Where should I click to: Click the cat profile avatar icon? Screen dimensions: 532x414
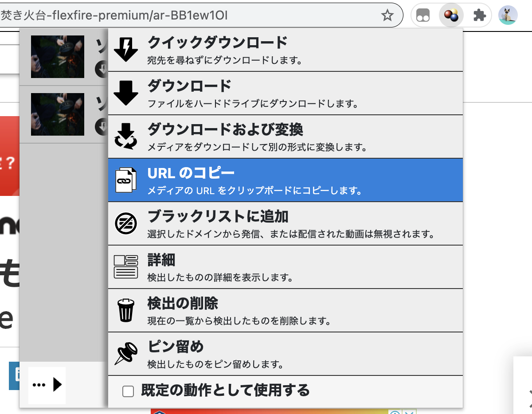tap(508, 15)
